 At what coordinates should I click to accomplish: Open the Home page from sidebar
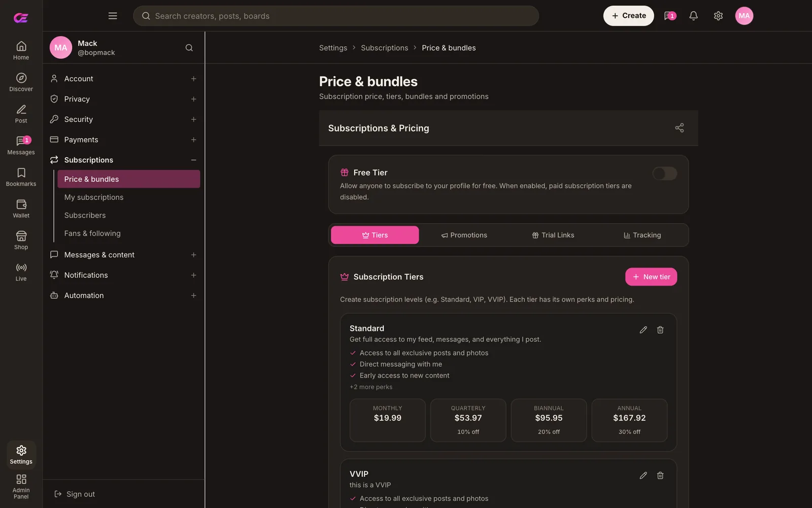(21, 50)
